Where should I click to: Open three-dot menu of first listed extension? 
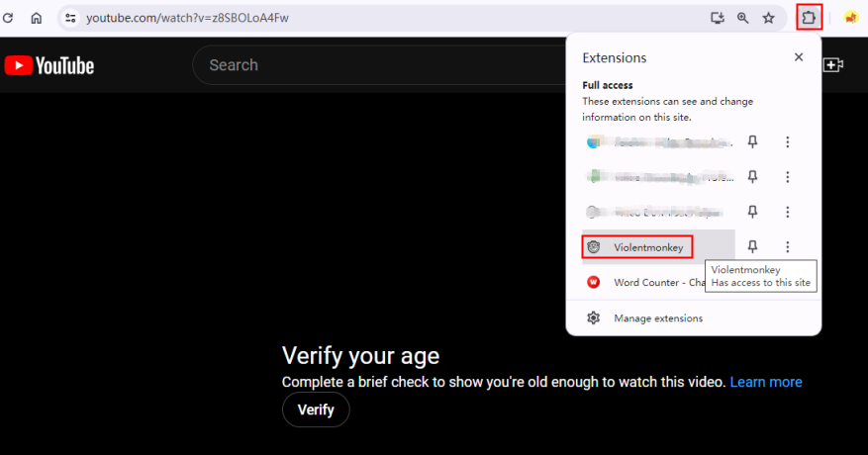[788, 142]
